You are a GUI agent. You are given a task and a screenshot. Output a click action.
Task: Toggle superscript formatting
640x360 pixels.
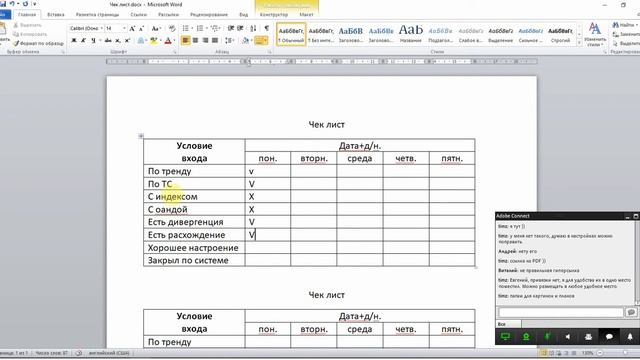[127, 40]
